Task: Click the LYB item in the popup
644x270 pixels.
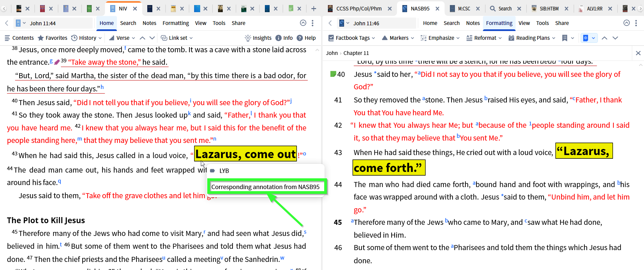Action: [x=224, y=171]
